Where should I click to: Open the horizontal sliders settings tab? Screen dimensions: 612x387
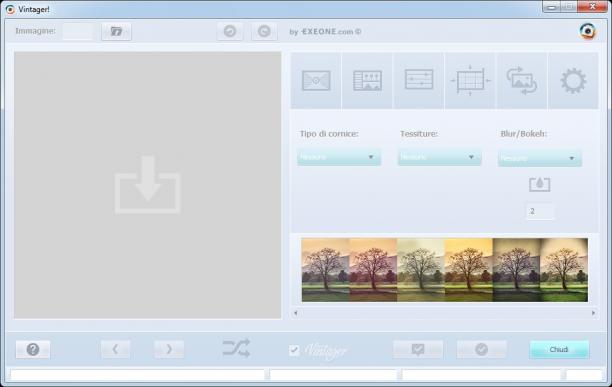point(419,81)
